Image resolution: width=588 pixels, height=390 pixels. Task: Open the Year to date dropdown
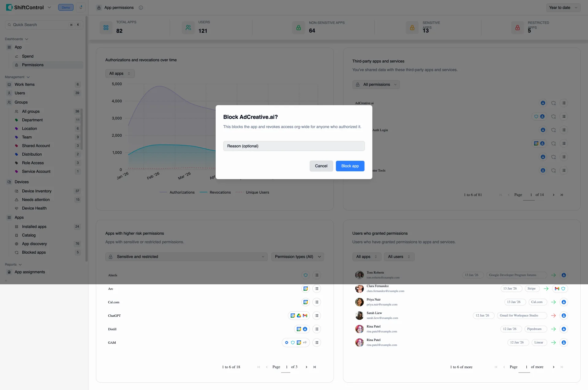point(563,8)
